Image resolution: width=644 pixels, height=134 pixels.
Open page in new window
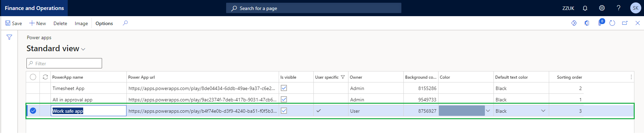point(625,23)
